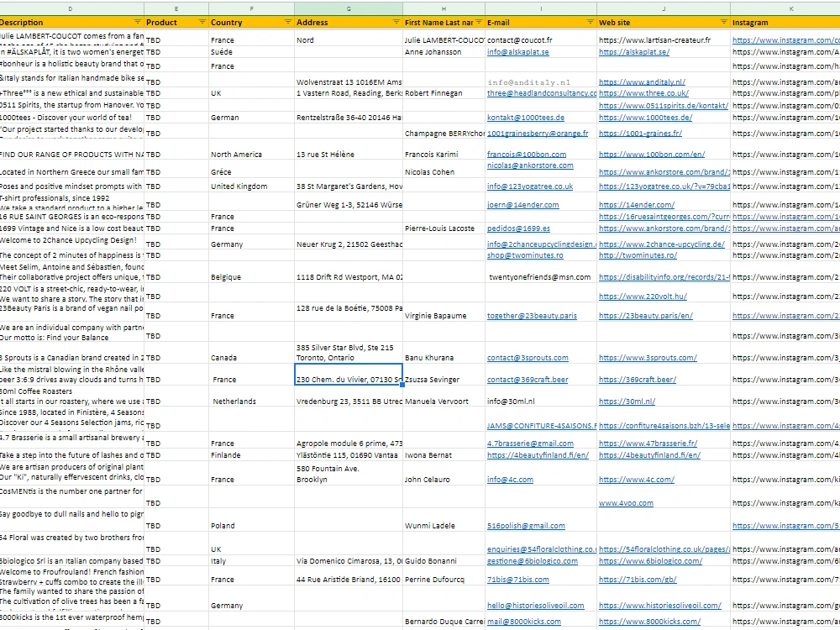840x630 pixels.
Task: Select the Instagram header cell
Action: (785, 22)
